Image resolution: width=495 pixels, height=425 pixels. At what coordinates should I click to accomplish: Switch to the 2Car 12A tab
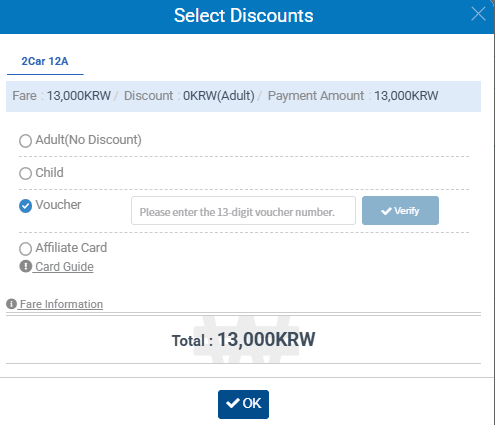(x=45, y=61)
